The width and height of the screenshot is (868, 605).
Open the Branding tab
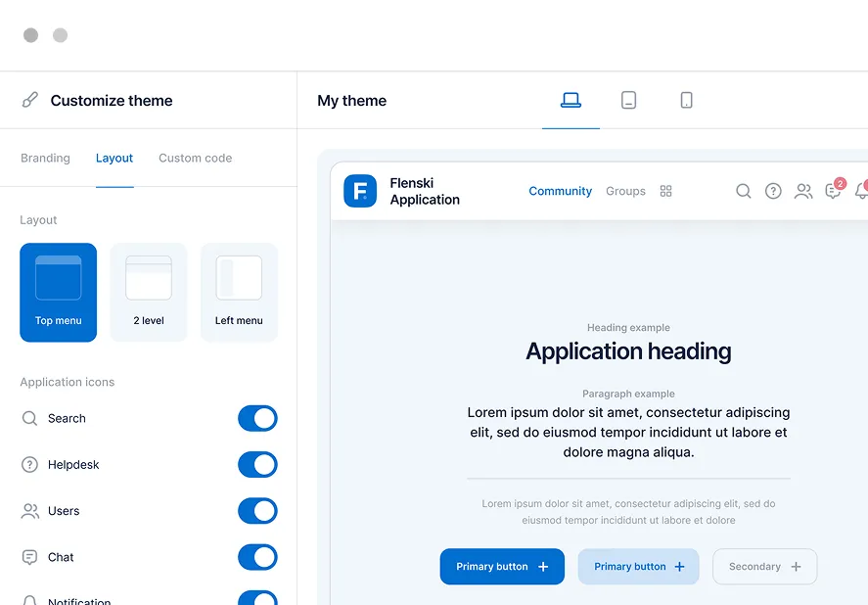(45, 158)
